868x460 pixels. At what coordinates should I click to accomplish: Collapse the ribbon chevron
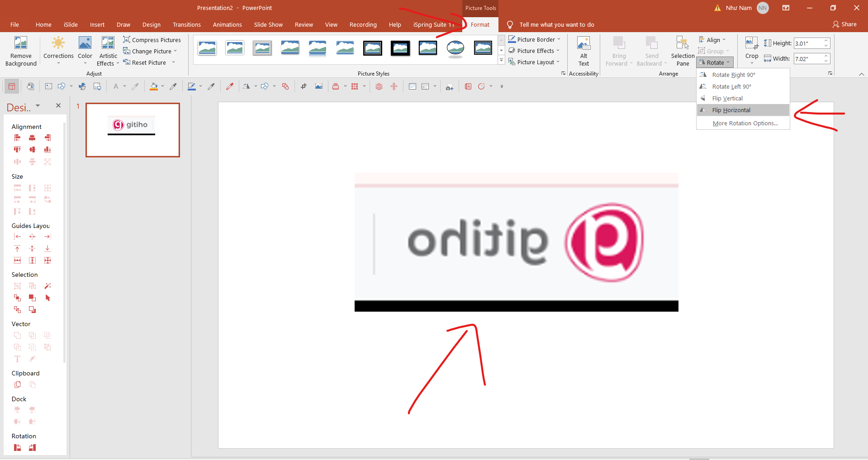point(861,74)
